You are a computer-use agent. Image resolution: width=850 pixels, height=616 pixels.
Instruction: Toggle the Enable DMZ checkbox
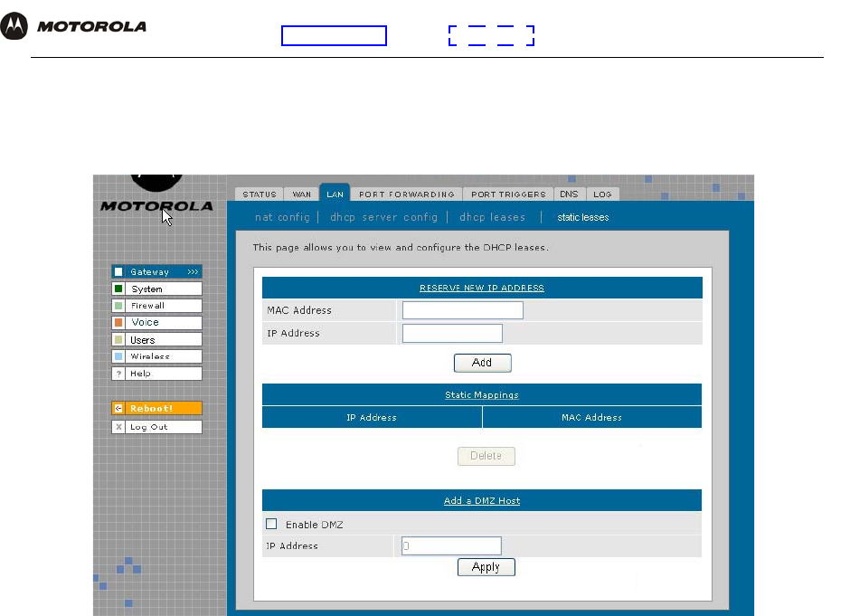(x=271, y=524)
